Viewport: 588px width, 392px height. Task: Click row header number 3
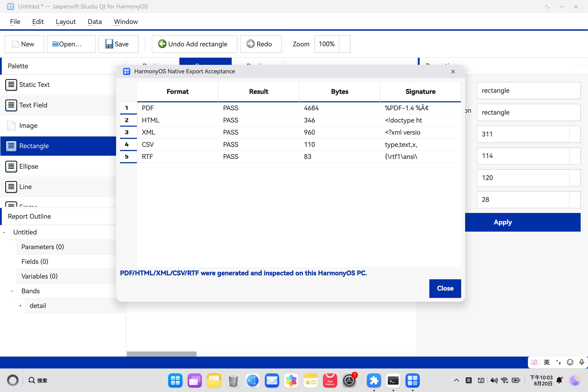point(128,132)
